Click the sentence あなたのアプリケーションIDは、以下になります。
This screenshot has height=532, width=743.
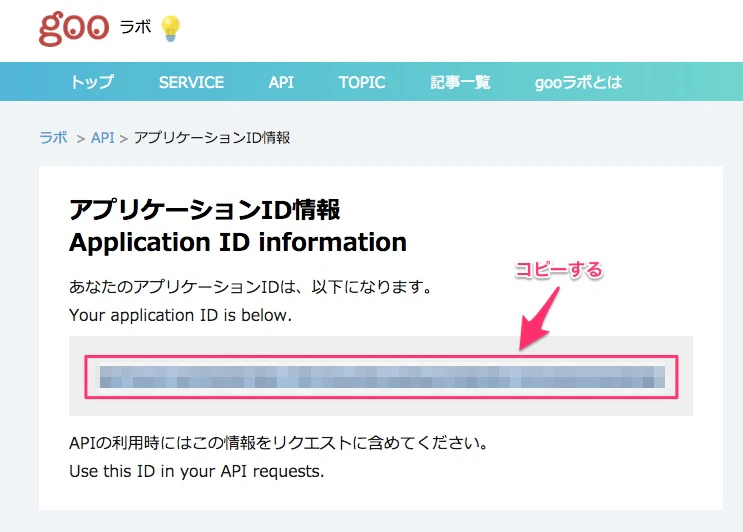click(x=250, y=287)
